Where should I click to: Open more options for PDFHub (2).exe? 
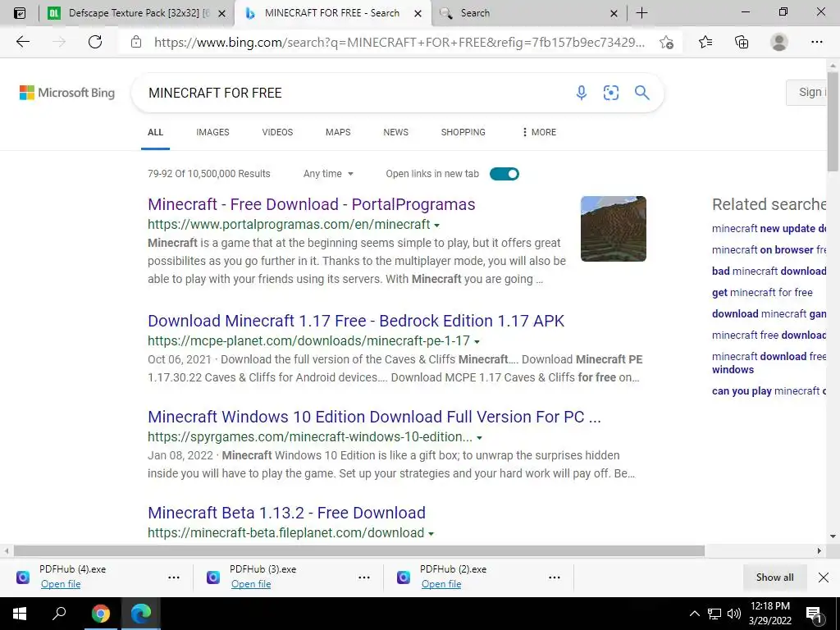(555, 577)
